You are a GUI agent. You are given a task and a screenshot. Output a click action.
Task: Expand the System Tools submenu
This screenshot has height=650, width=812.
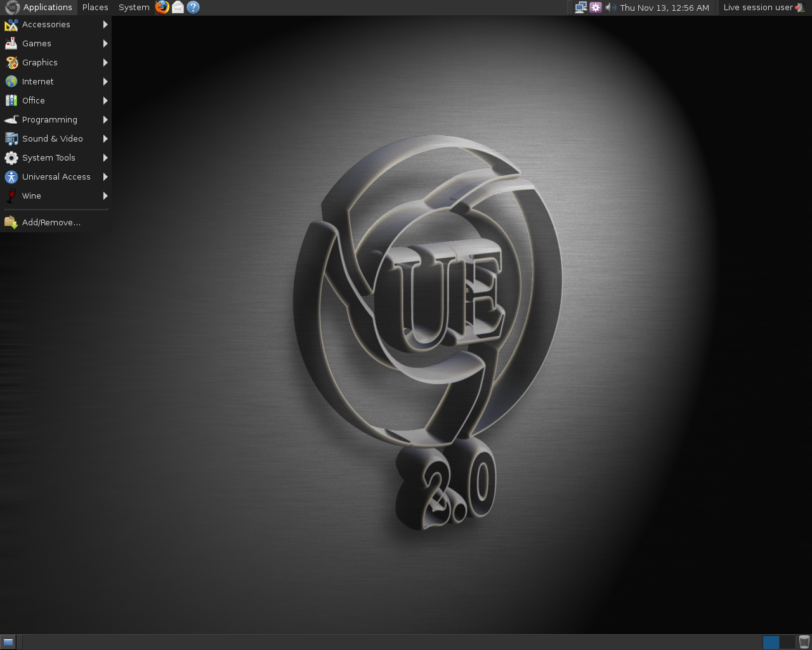point(56,157)
